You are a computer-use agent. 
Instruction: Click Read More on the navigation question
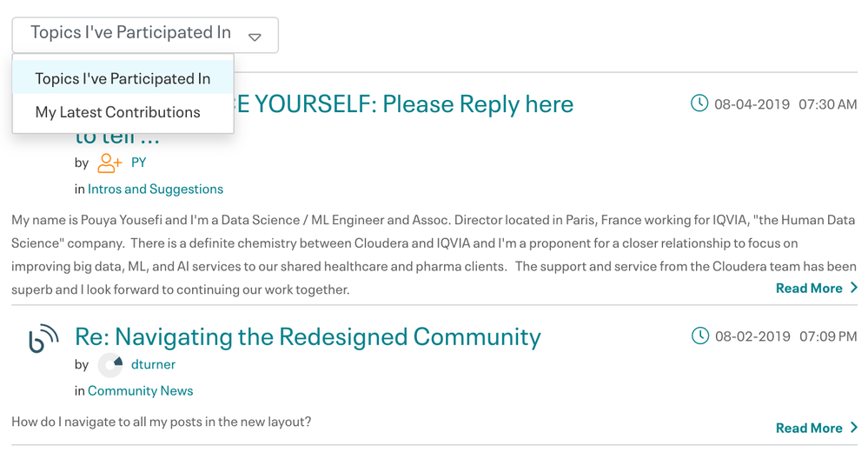click(x=809, y=428)
